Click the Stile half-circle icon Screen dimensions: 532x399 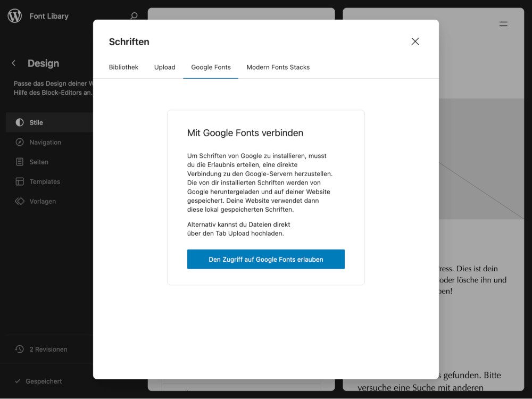20,122
